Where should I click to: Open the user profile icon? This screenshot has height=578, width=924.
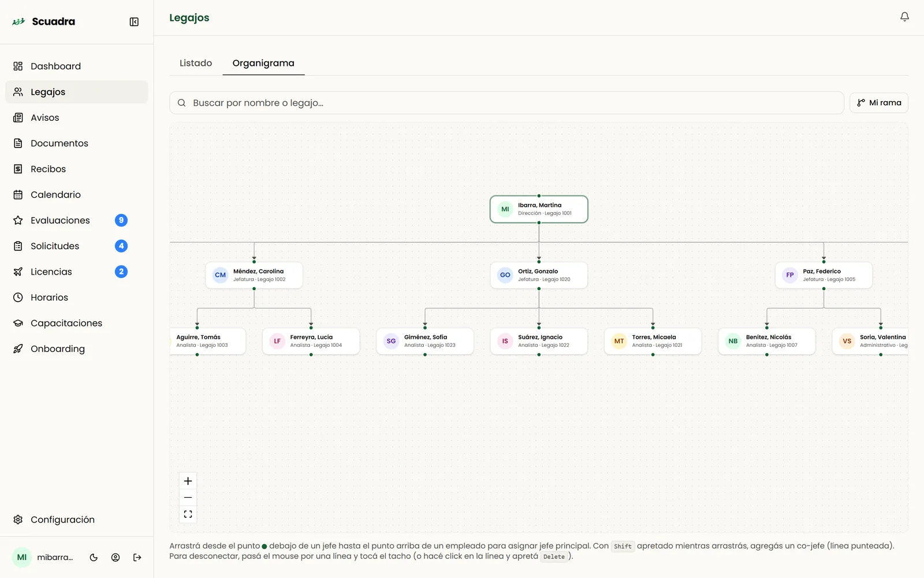[x=115, y=558]
